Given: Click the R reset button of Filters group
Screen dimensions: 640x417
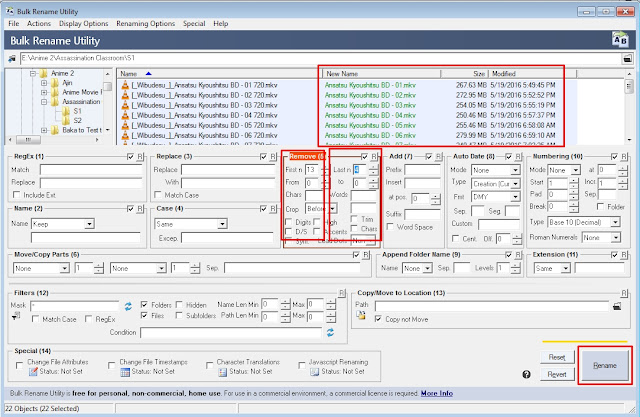Looking at the screenshot, I should pos(342,293).
